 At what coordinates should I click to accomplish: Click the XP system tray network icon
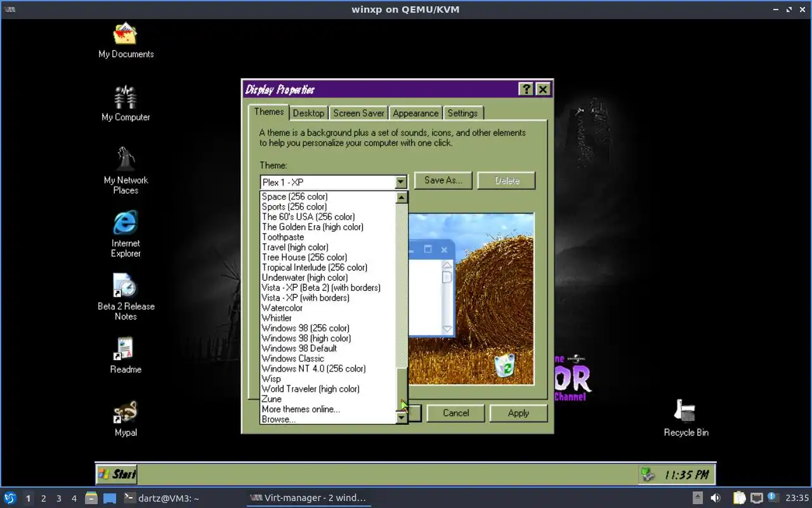[x=648, y=474]
